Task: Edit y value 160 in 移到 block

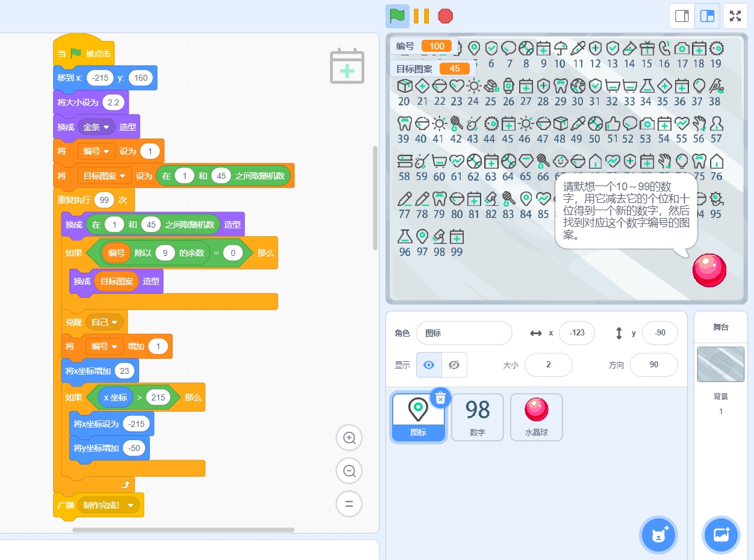Action: click(140, 78)
